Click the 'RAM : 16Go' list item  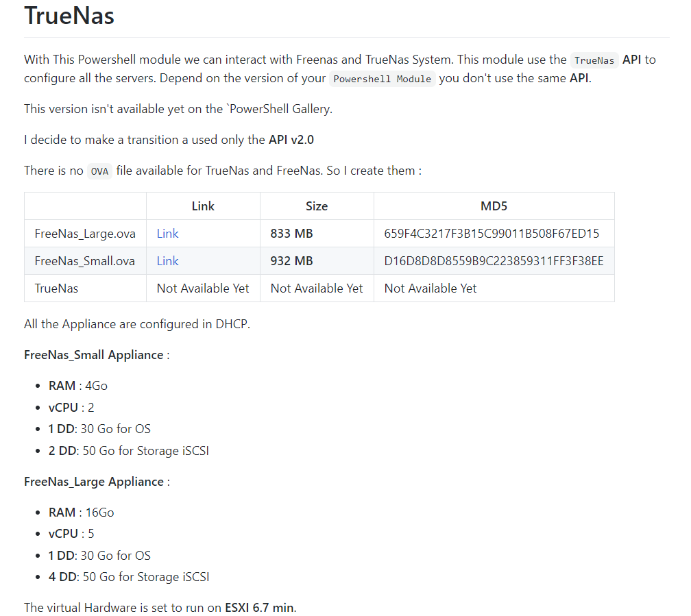tap(81, 513)
